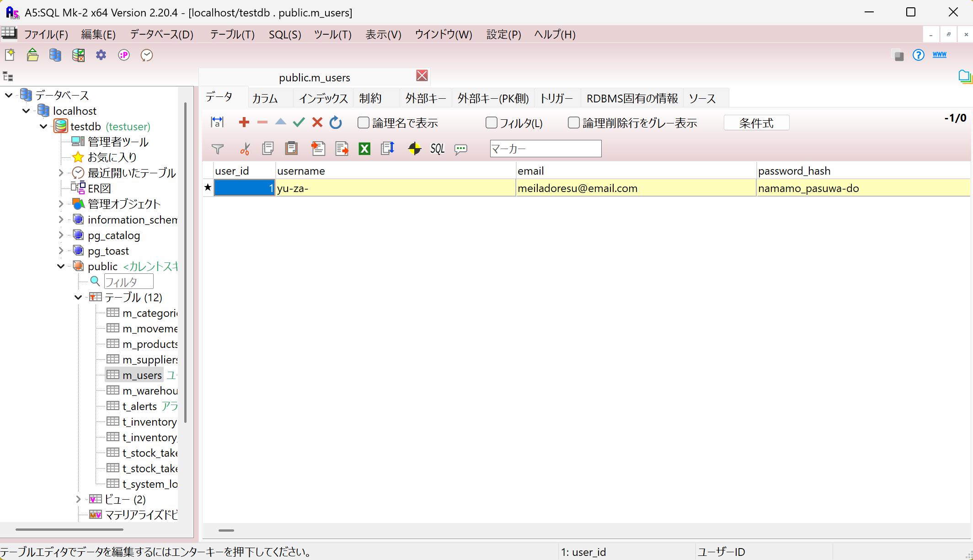Click the clipboard paste icon

click(291, 149)
